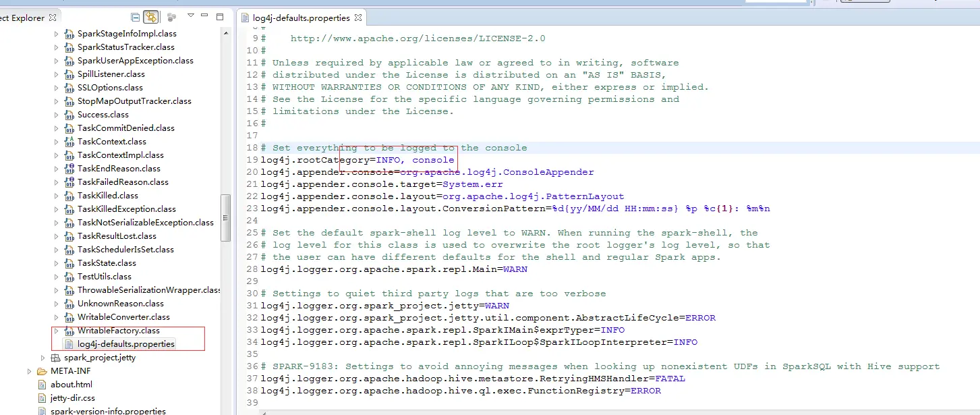The height and width of the screenshot is (415, 980).
Task: Click TaskNotSerializableException.class file icon
Action: click(x=69, y=223)
